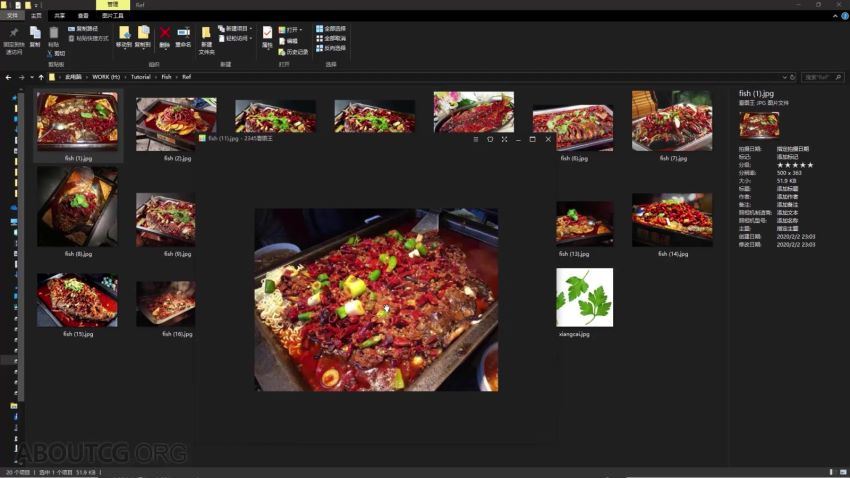850x478 pixels.
Task: Click the Forward navigation arrow
Action: click(22, 77)
